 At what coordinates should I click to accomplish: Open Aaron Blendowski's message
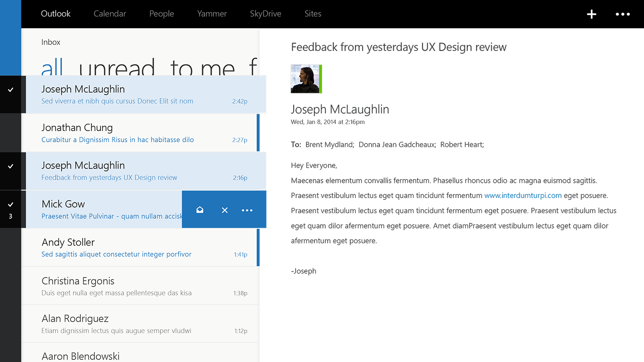pyautogui.click(x=140, y=353)
